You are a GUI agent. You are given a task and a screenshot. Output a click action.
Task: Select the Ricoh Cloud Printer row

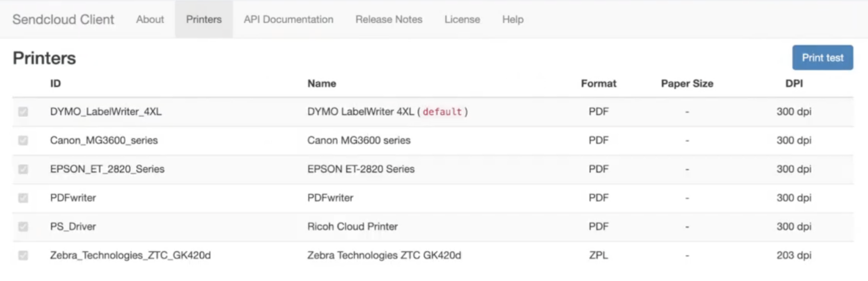(x=433, y=227)
